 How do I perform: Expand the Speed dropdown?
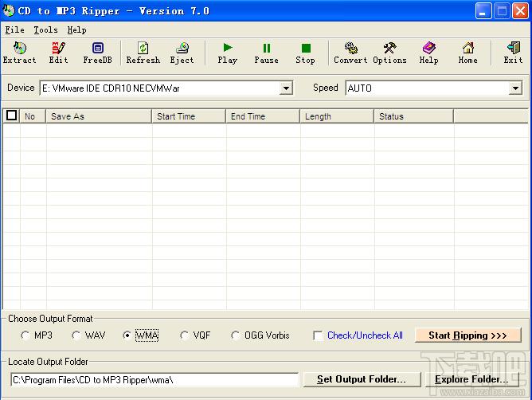tap(515, 88)
